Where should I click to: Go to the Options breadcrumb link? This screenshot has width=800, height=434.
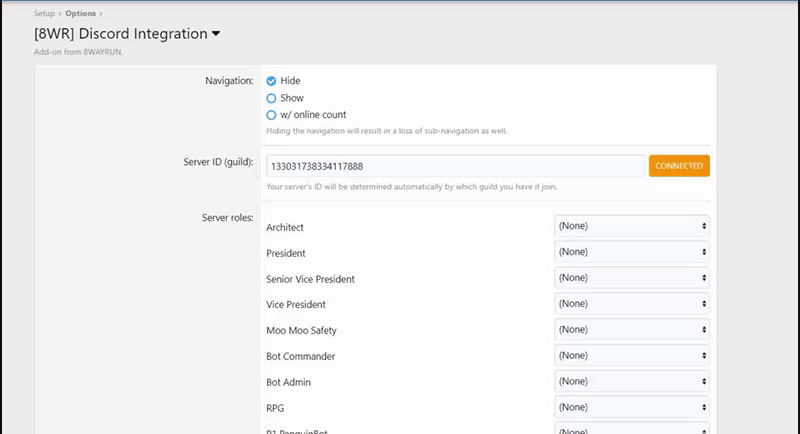point(81,14)
